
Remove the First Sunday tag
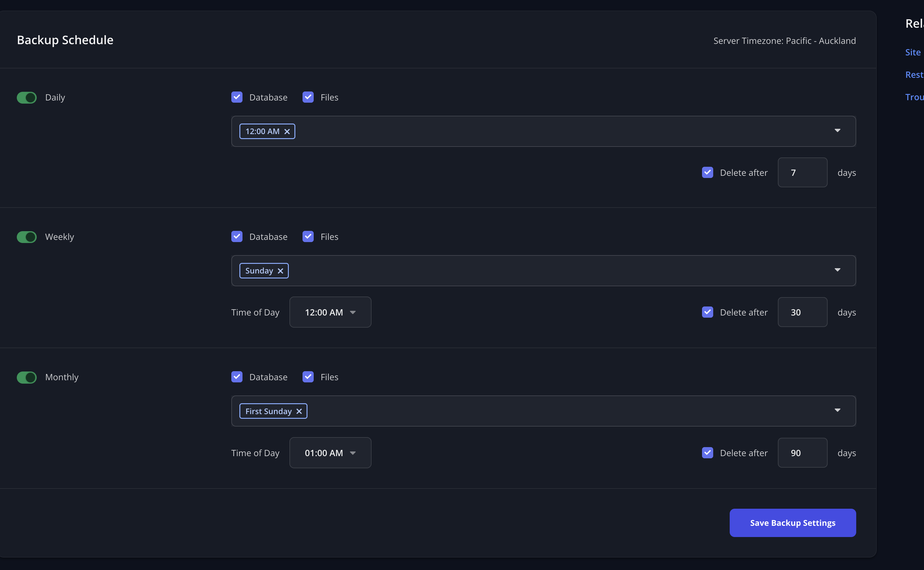(299, 411)
